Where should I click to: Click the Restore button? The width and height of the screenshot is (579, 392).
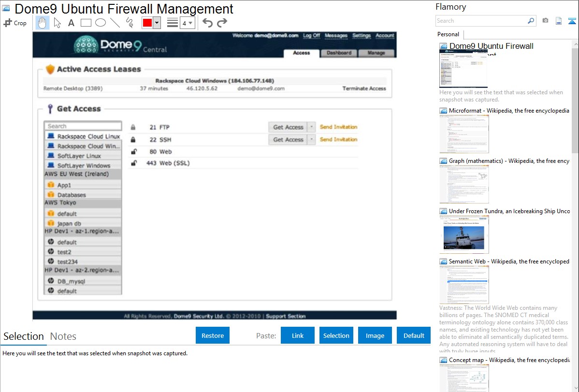[213, 335]
